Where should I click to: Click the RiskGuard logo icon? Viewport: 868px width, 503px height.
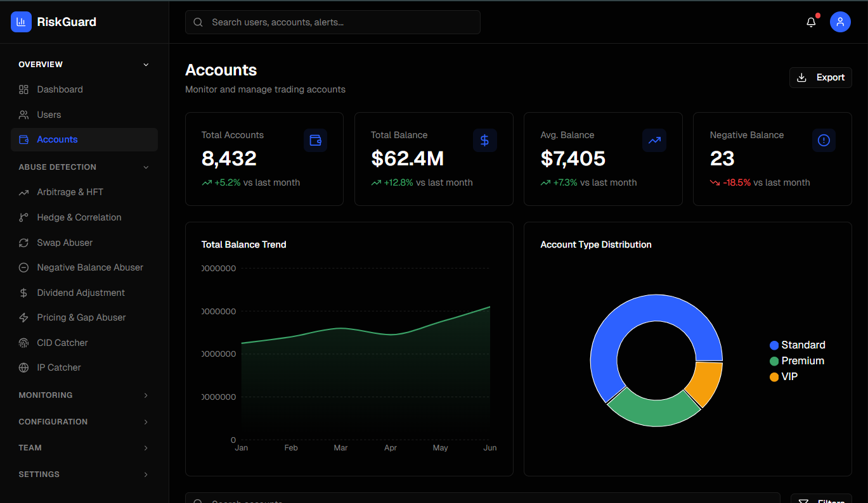click(21, 22)
